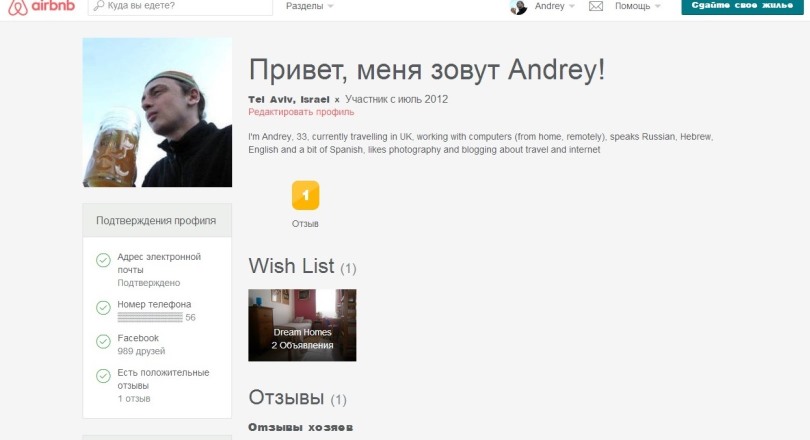This screenshot has width=810, height=440.
Task: Click the 'Привет, меня зовут Andrey!' heading
Action: (x=427, y=70)
